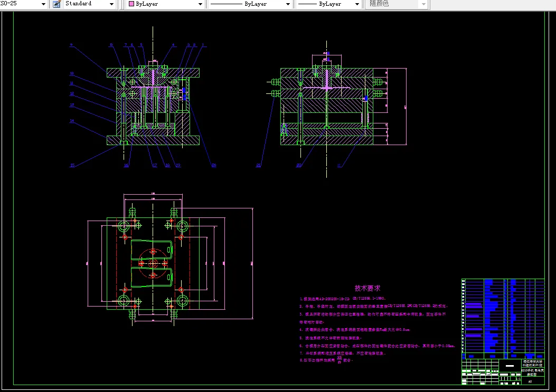Select the first technical requirement text line
The height and width of the screenshot is (392, 556).
(343, 299)
